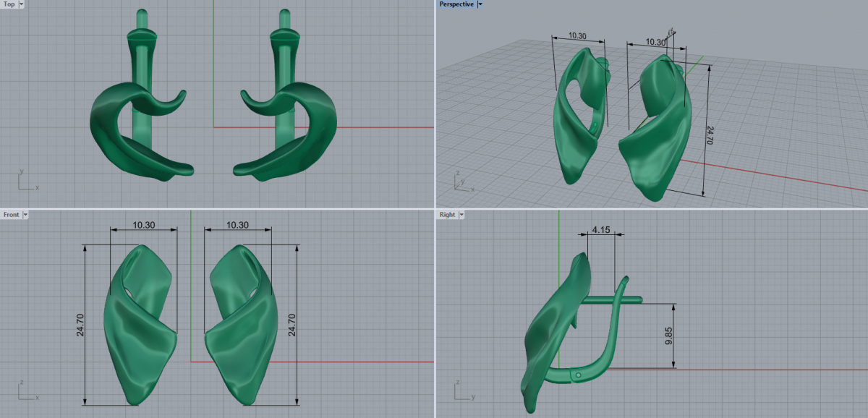Activate the Perspective viewport title label
Viewport: 868px width, 418px height.
coord(456,4)
